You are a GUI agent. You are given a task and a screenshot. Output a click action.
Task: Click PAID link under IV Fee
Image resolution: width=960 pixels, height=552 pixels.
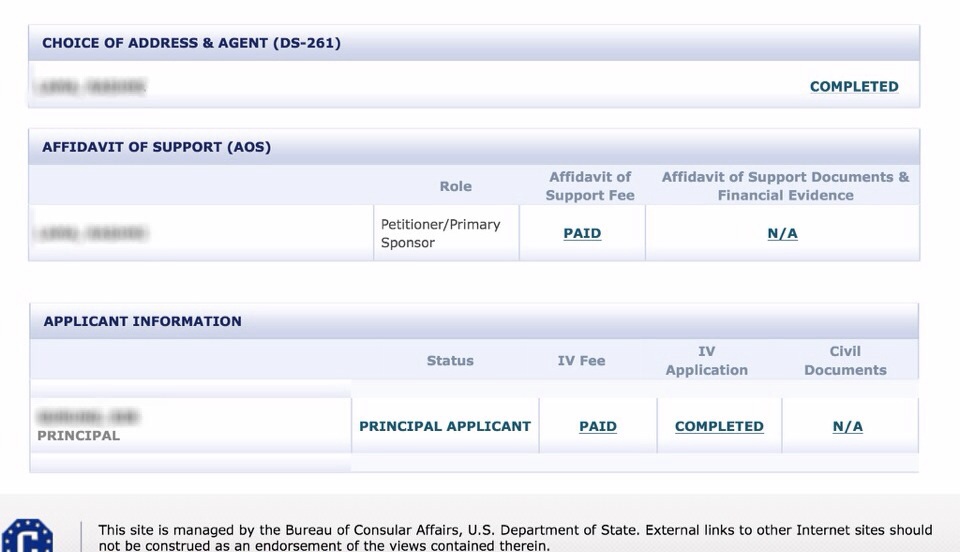coord(598,426)
